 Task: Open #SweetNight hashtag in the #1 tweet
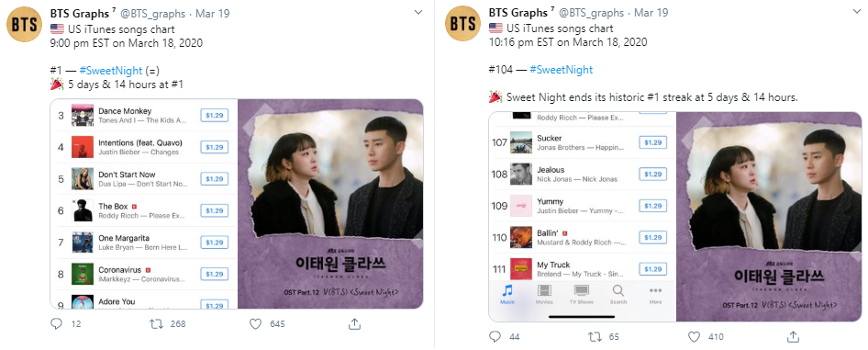pos(111,71)
